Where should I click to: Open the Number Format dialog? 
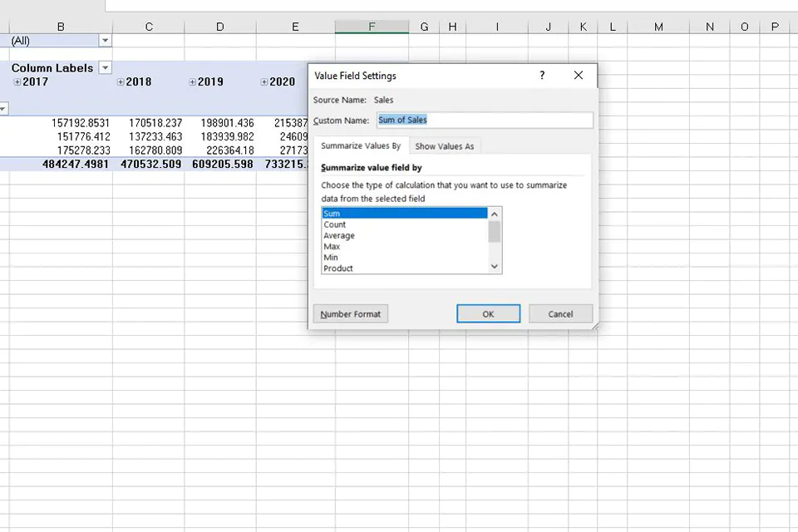pyautogui.click(x=351, y=313)
